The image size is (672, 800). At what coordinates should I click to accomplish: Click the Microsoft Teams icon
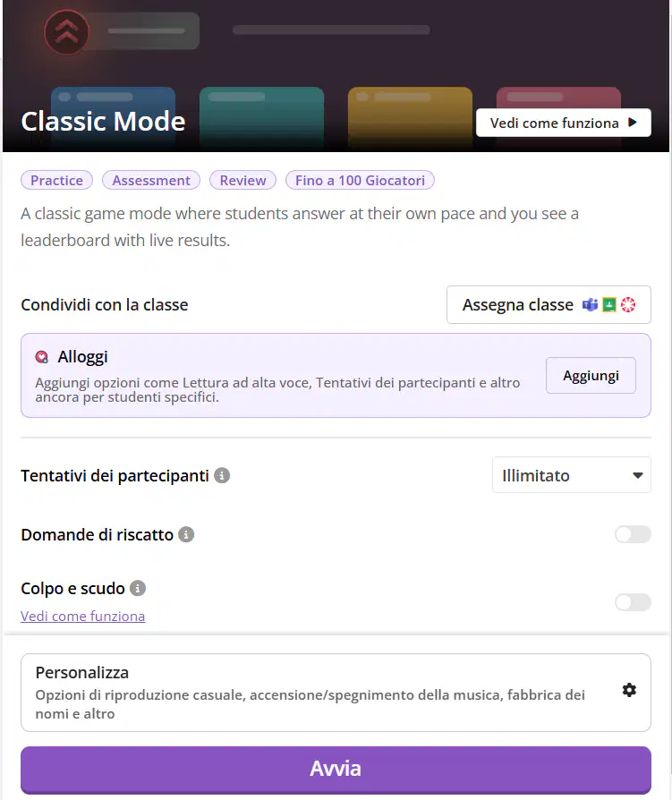pos(590,304)
